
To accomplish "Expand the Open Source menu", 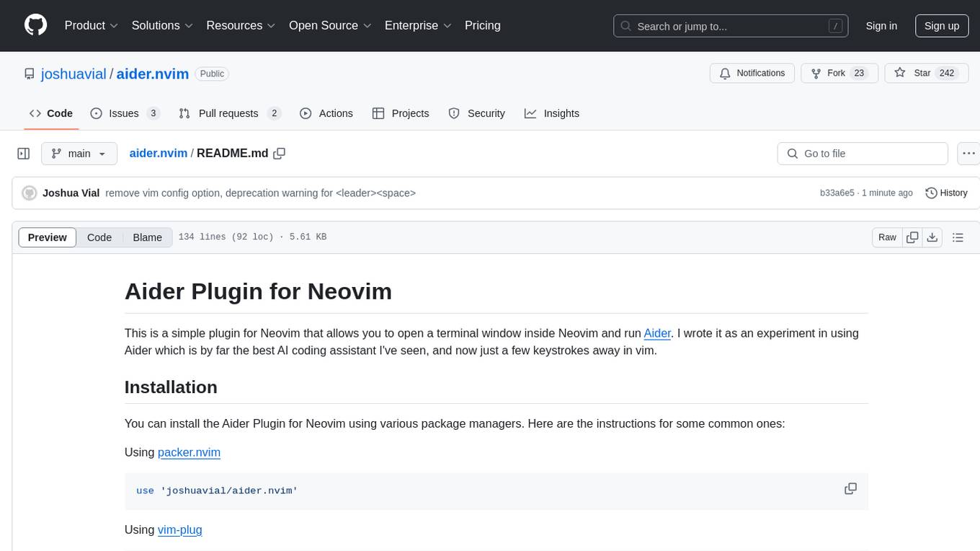I will click(330, 25).
